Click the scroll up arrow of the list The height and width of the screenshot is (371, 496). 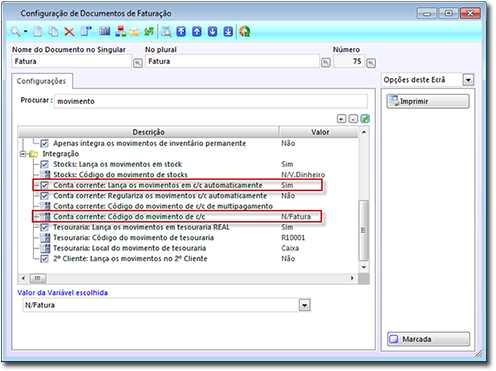(364, 132)
